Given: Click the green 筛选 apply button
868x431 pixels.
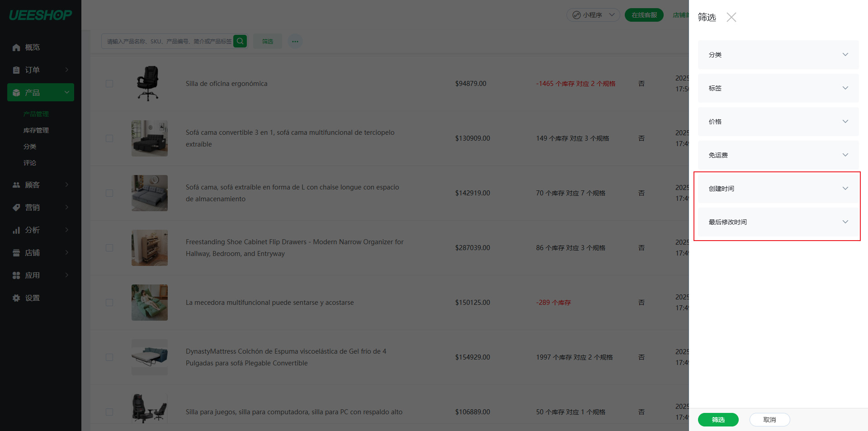Looking at the screenshot, I should (718, 420).
